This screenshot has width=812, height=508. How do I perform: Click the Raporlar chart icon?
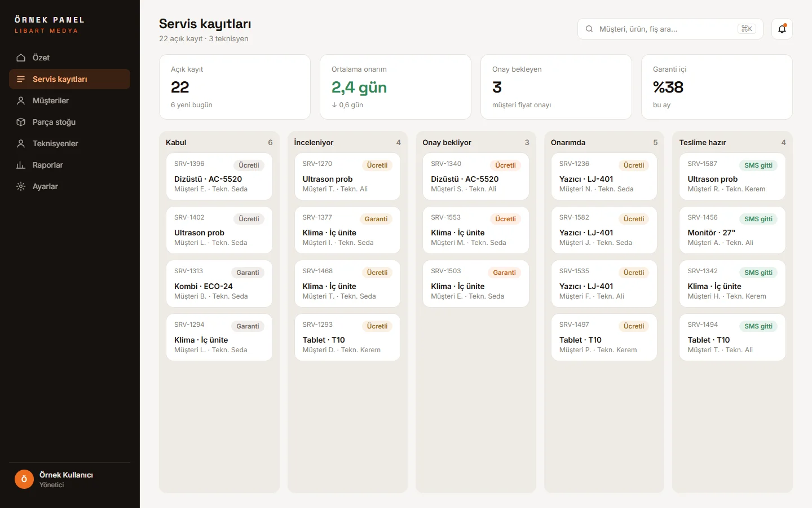pos(21,165)
